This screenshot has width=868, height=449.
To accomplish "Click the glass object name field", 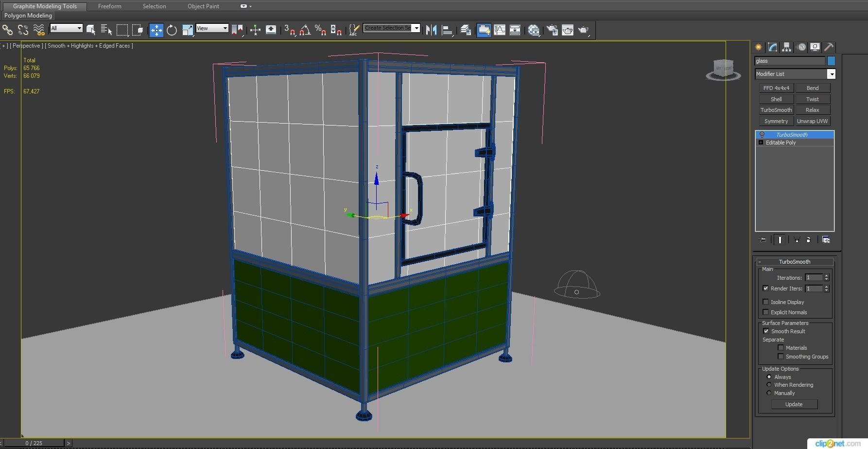I will coord(790,61).
